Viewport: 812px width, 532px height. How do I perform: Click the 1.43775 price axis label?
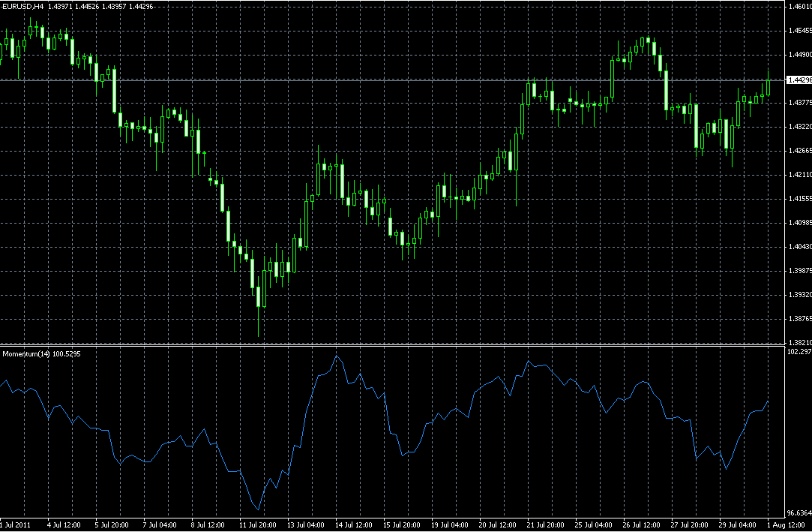coord(799,103)
